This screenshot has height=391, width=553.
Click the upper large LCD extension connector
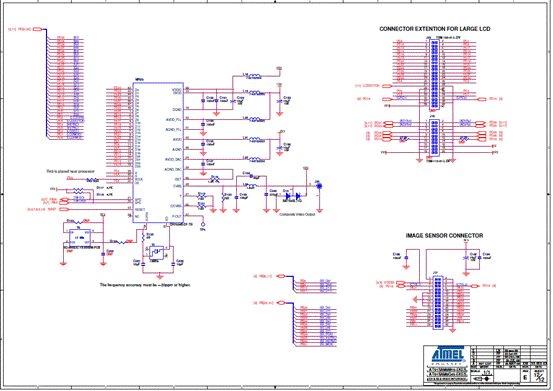434,74
